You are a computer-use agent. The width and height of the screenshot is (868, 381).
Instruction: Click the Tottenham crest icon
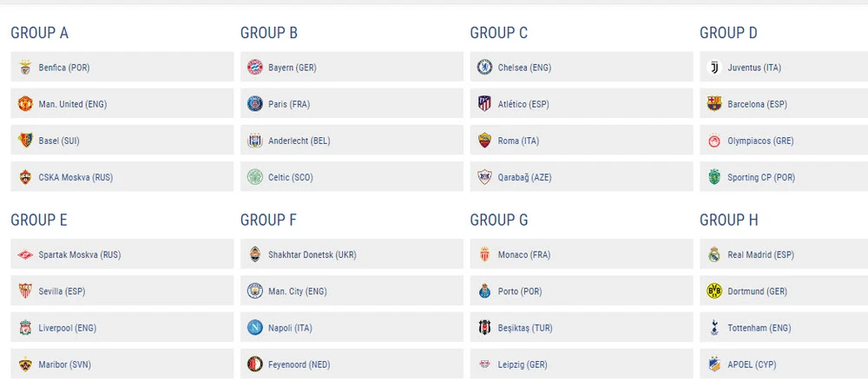[x=713, y=328]
